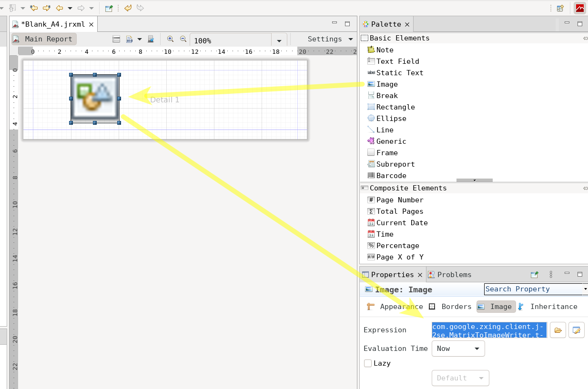
Task: Click the zoom out magnifier icon
Action: point(183,40)
